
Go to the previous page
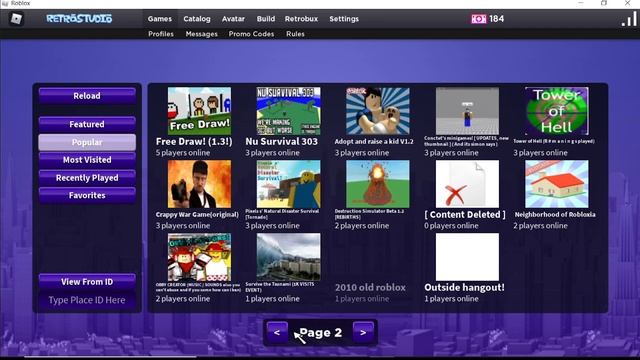[277, 332]
